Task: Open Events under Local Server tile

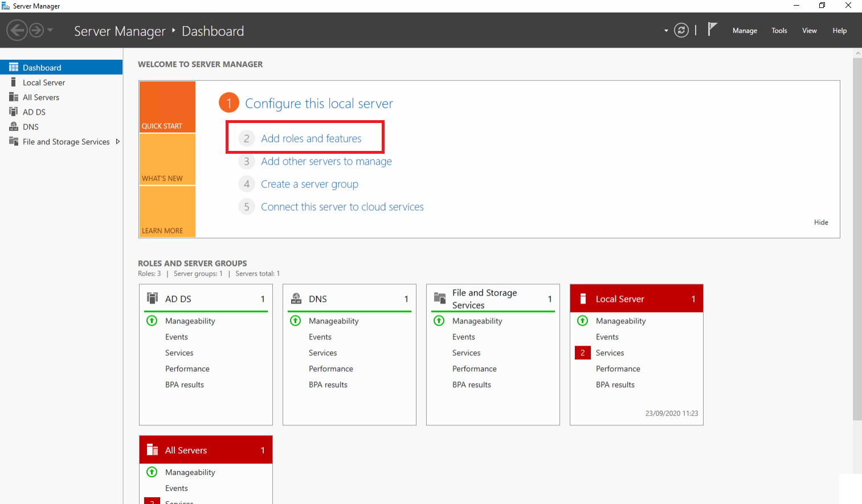Action: 607,337
